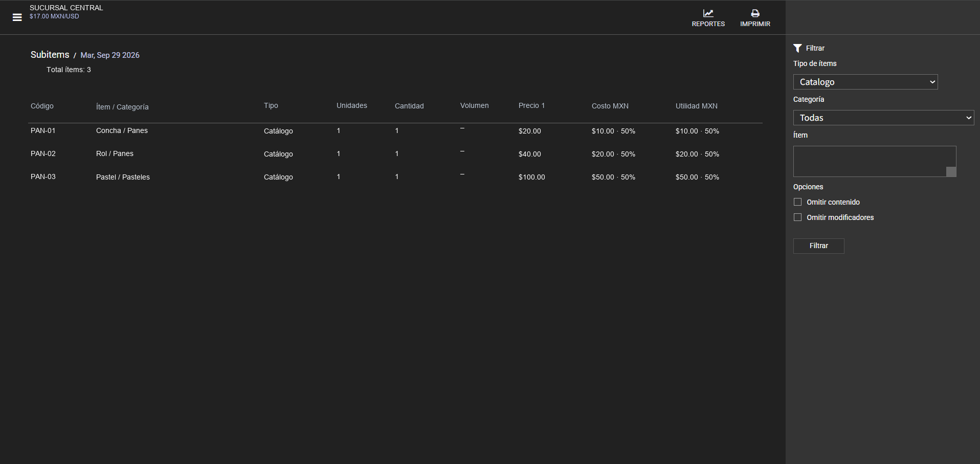Screen dimensions: 980x464
Task: Click the date Mar, Sep 29 2026
Action: (x=110, y=55)
